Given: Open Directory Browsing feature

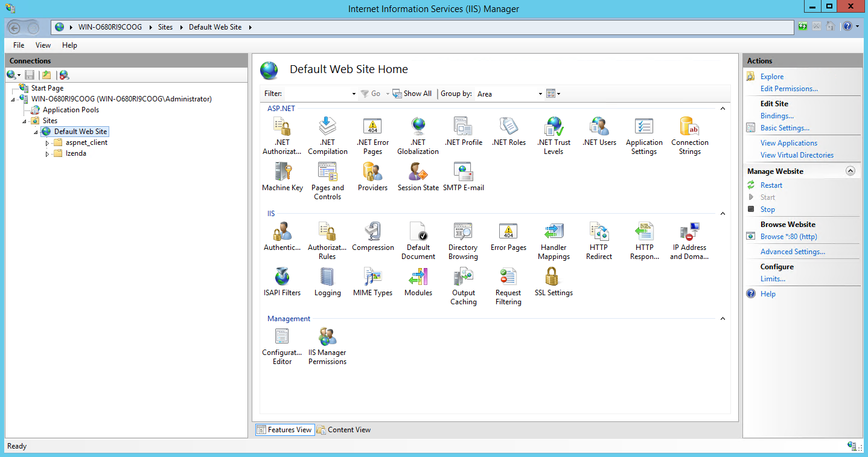Looking at the screenshot, I should (x=463, y=241).
